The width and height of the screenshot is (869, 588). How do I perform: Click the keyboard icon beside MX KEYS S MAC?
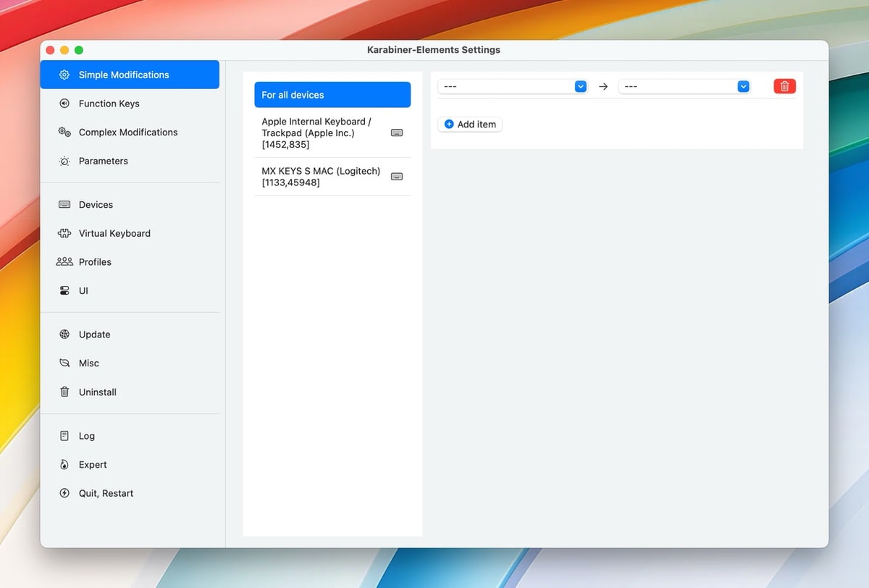397,177
